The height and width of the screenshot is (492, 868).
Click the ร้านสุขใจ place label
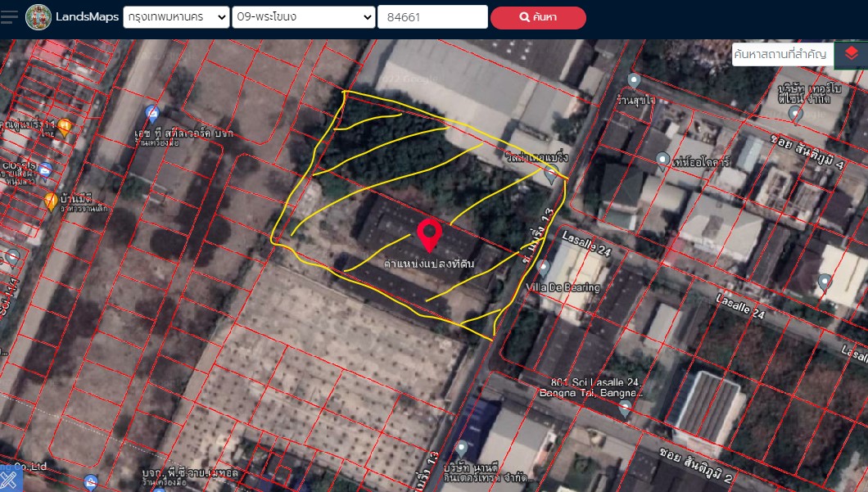click(x=636, y=100)
